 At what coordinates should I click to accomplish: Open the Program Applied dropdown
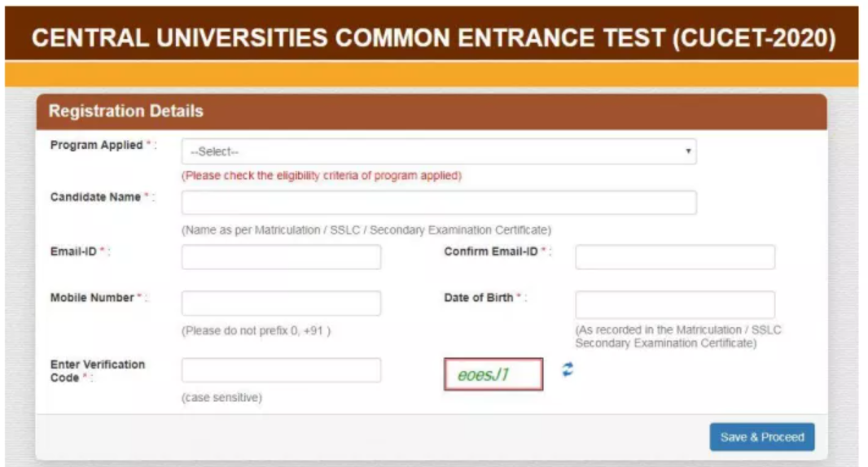(x=439, y=151)
